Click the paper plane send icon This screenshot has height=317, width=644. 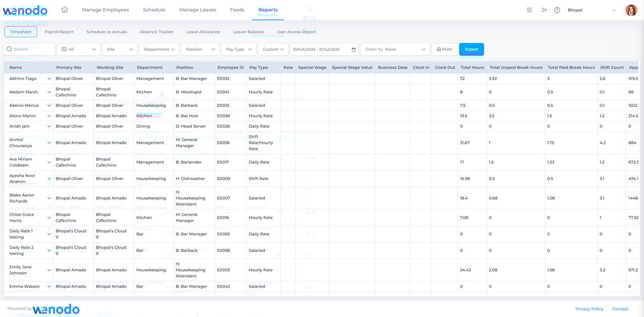[x=544, y=10]
